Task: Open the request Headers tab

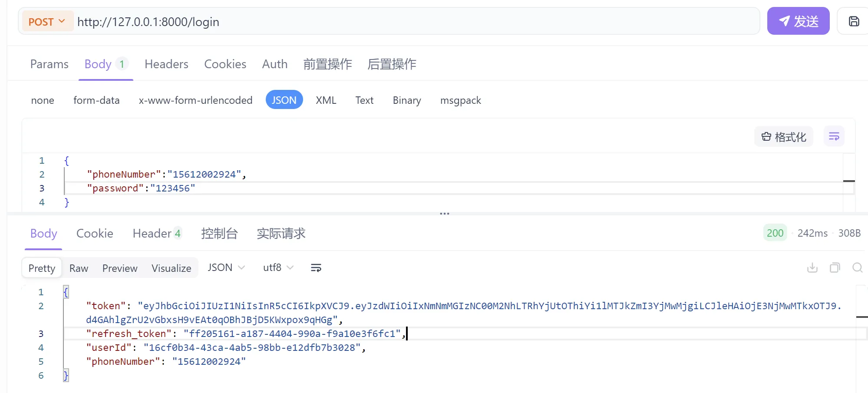Action: (166, 64)
